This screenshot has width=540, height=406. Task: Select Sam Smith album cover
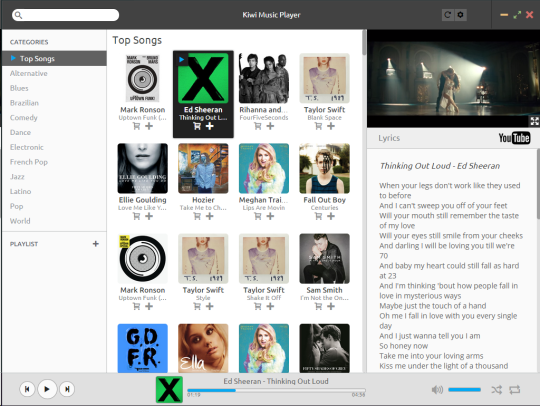[x=324, y=259]
